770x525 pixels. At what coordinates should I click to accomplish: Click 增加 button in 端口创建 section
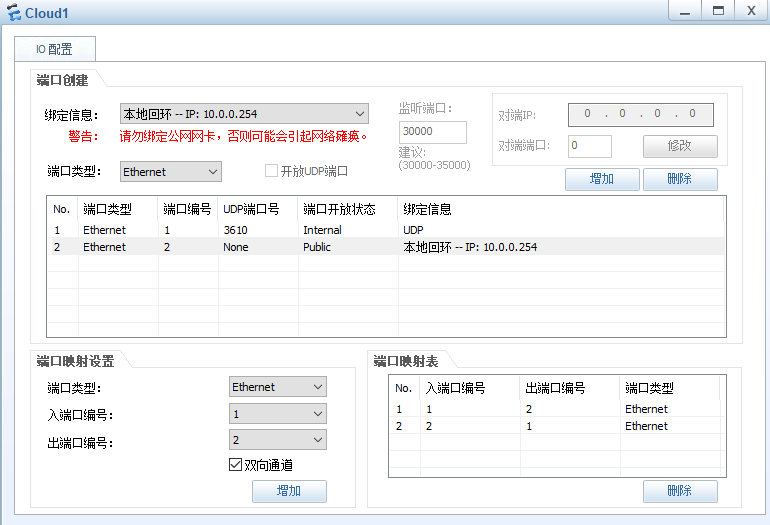click(x=602, y=179)
